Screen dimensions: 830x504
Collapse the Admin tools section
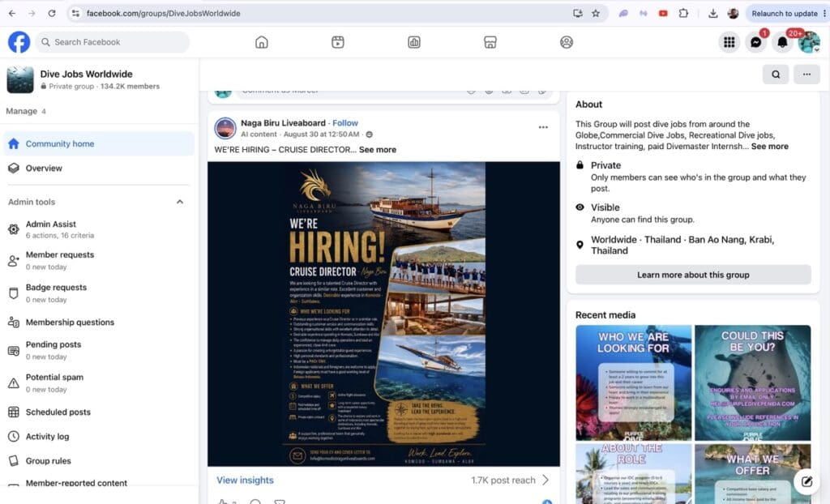180,202
